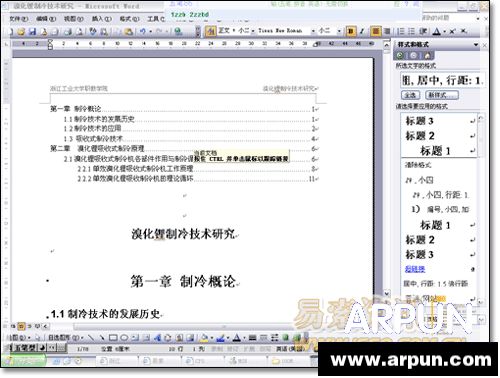Apply Shadow Style from drawing toolbar
This screenshot has width=500, height=378.
(286, 337)
